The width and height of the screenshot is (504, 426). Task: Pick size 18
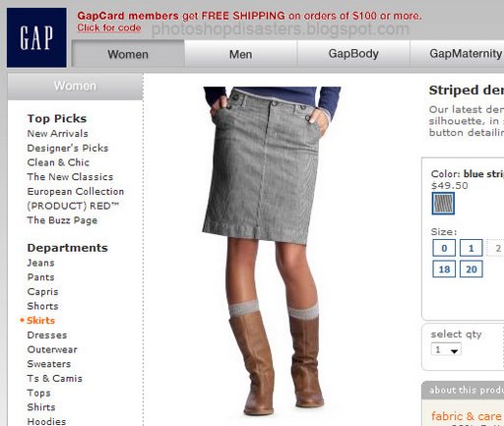point(444,269)
